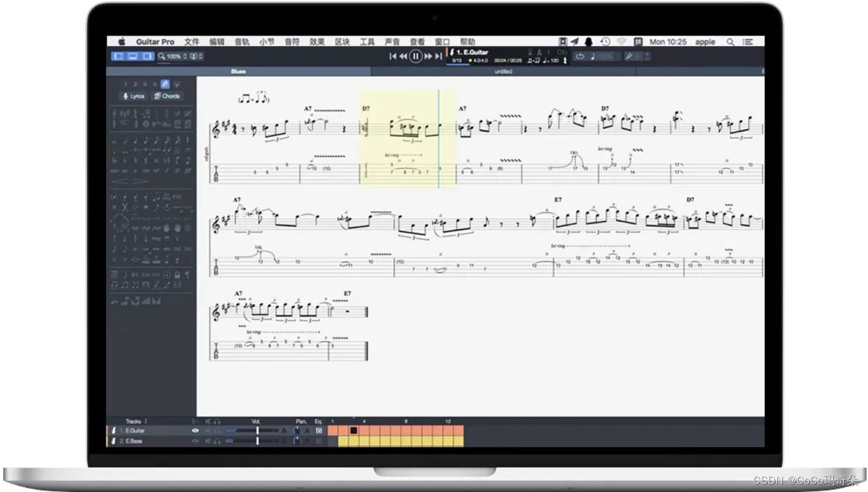This screenshot has height=492, width=868.
Task: Click the Time Machine clock icon
Action: (606, 41)
